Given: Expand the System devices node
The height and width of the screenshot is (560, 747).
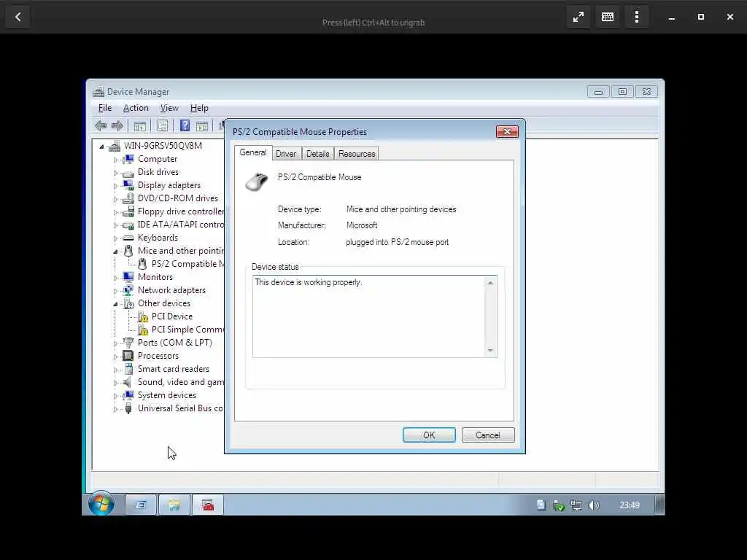Looking at the screenshot, I should click(x=115, y=396).
